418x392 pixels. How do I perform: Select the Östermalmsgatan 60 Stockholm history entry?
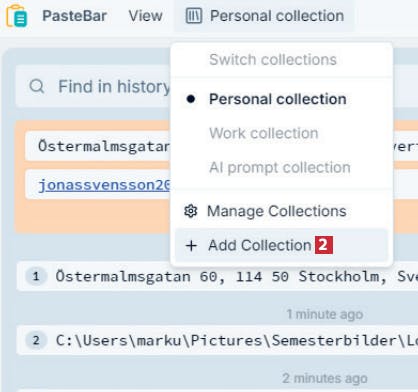coord(217,276)
